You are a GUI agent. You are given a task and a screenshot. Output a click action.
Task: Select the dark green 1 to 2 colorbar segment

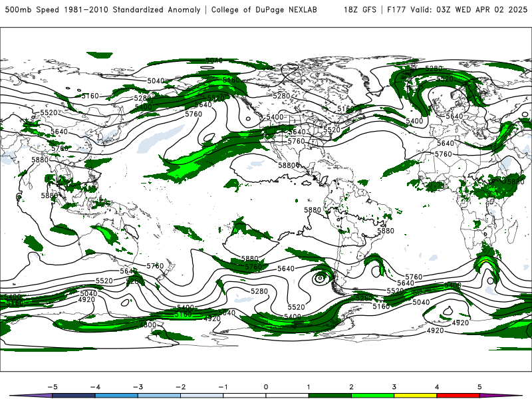pos(330,396)
